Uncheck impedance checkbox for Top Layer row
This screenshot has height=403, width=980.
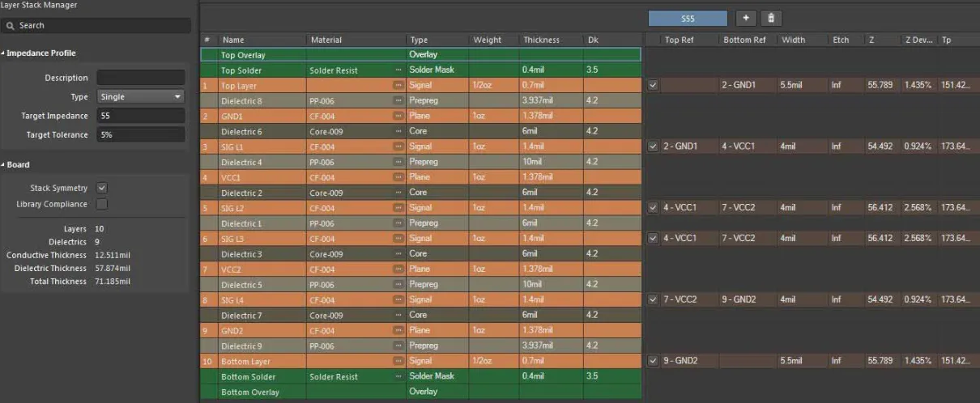653,85
